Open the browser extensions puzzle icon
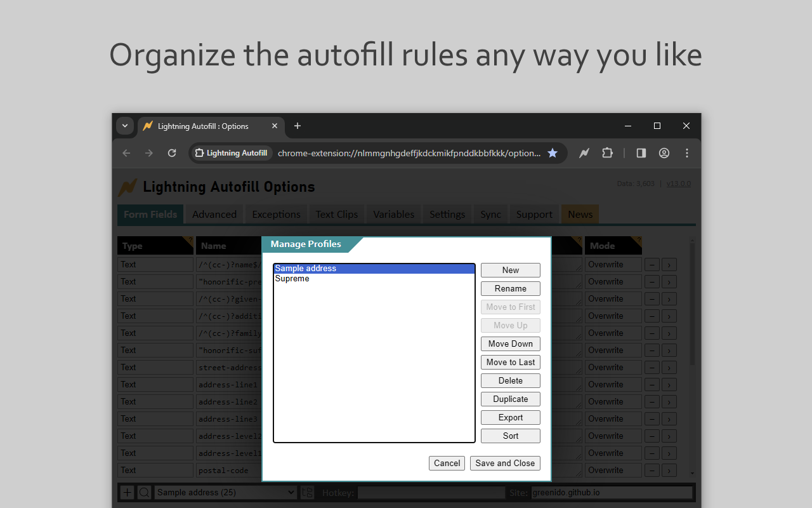 click(x=607, y=153)
